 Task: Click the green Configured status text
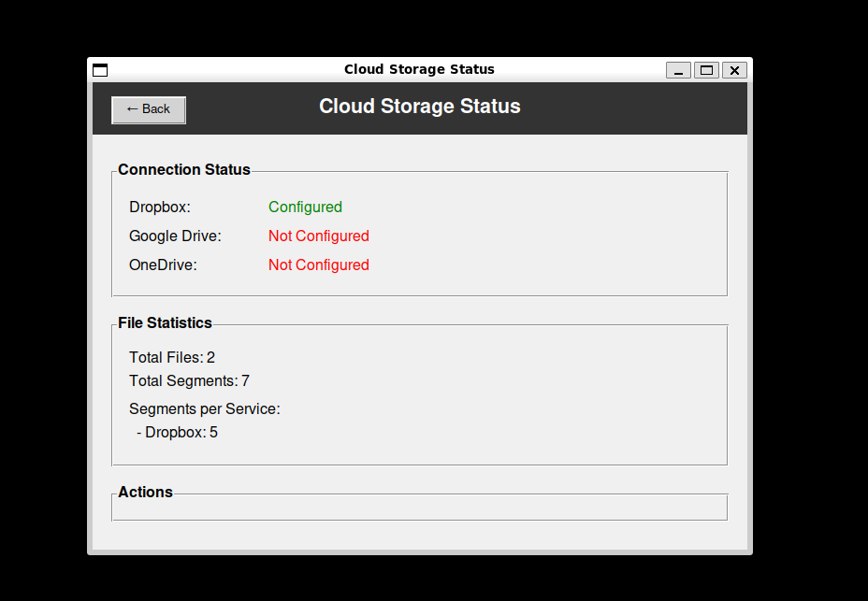click(x=305, y=207)
